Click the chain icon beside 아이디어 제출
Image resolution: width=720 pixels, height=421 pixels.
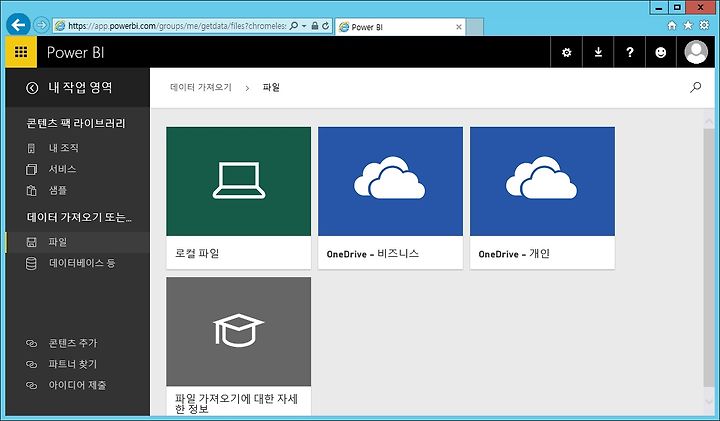click(x=31, y=385)
